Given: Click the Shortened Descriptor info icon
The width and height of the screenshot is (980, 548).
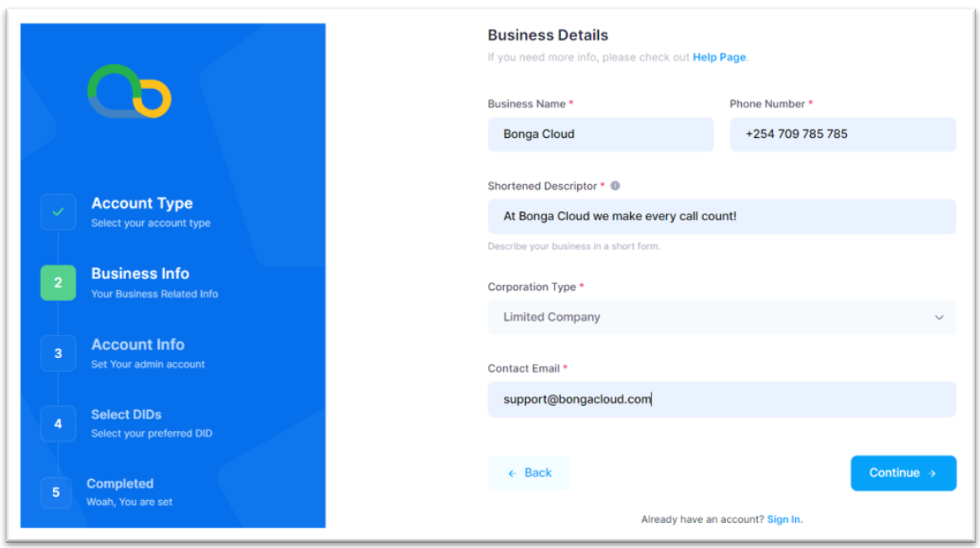Looking at the screenshot, I should point(615,186).
